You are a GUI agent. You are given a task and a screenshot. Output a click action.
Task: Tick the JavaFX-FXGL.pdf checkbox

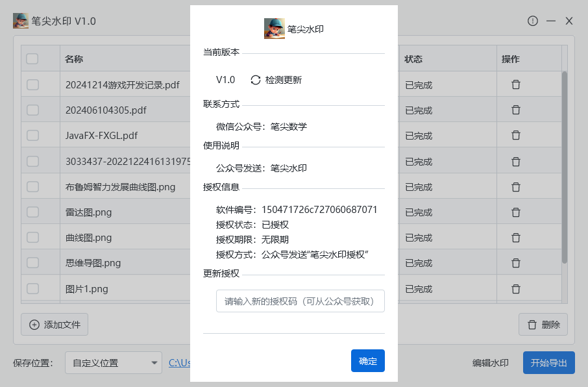pyautogui.click(x=32, y=135)
